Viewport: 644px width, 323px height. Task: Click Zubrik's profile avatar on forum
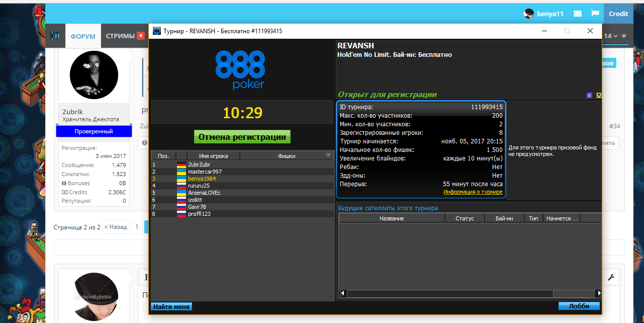tap(94, 74)
